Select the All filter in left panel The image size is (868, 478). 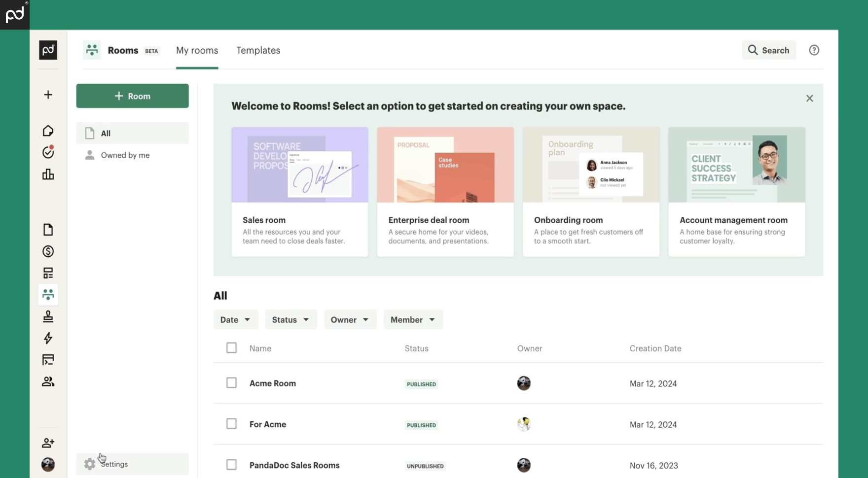pos(132,133)
